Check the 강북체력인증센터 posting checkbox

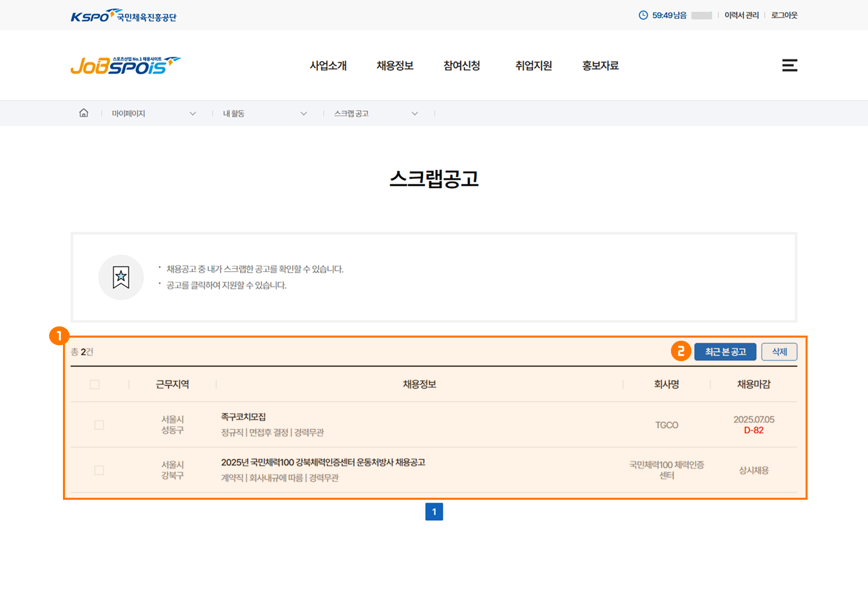[99, 470]
